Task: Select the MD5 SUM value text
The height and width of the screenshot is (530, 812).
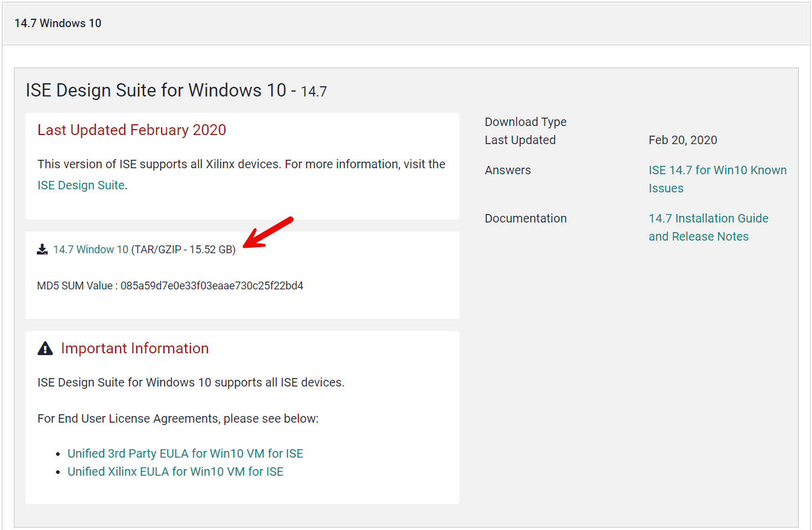Action: coord(170,285)
